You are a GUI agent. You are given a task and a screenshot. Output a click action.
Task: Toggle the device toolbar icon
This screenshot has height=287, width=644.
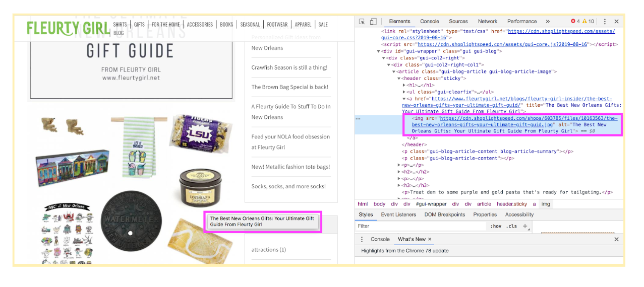point(373,22)
